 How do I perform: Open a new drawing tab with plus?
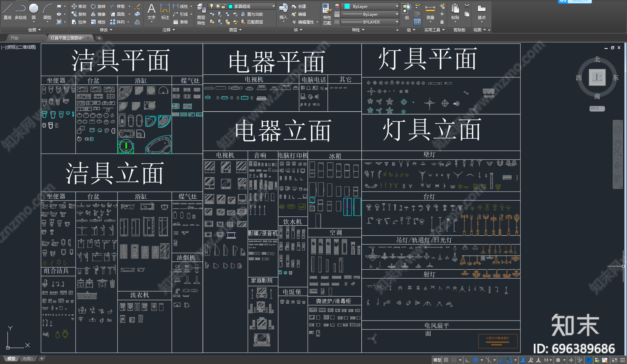pos(99,38)
